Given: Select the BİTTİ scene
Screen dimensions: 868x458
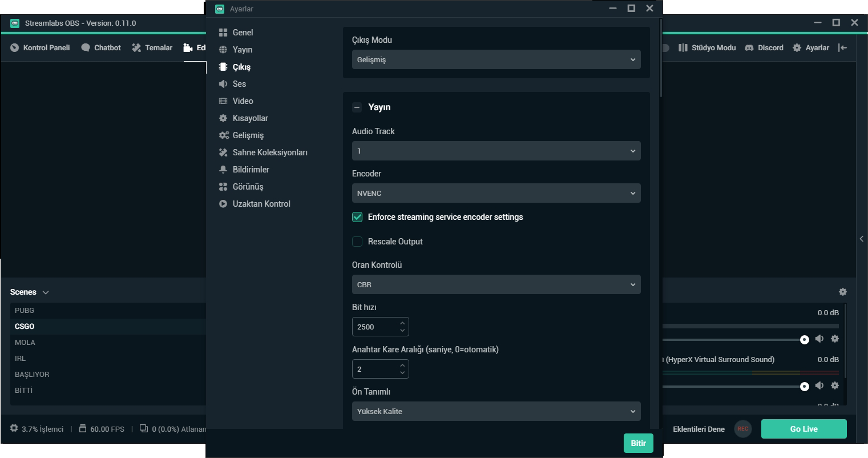Looking at the screenshot, I should point(108,391).
